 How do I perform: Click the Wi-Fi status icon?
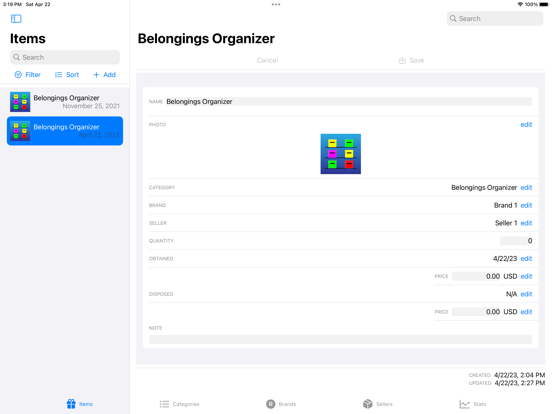[520, 4]
